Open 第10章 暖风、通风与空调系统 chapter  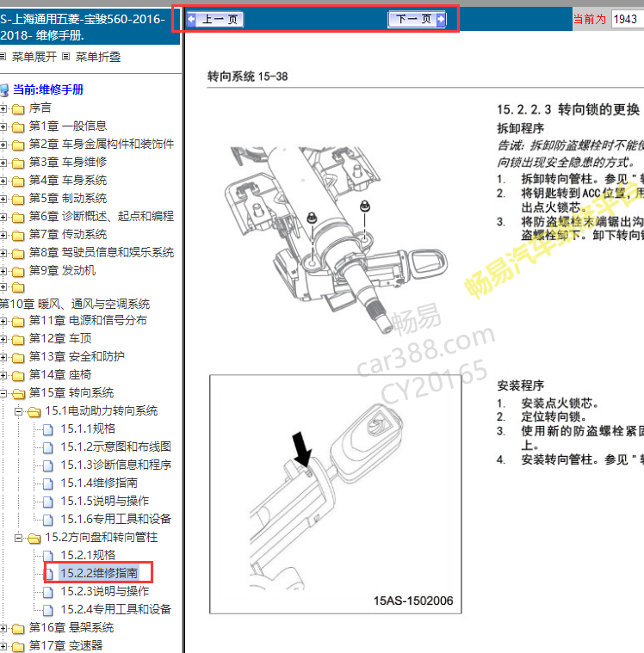click(75, 304)
